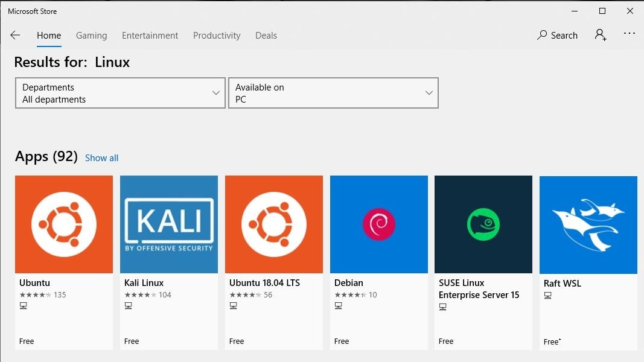
Task: Open the Ubuntu app logo tile
Action: coord(64,224)
